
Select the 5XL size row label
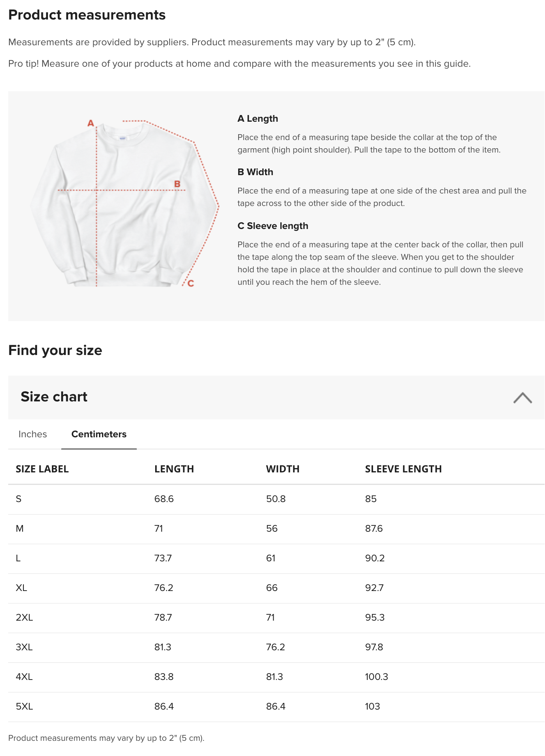click(24, 706)
